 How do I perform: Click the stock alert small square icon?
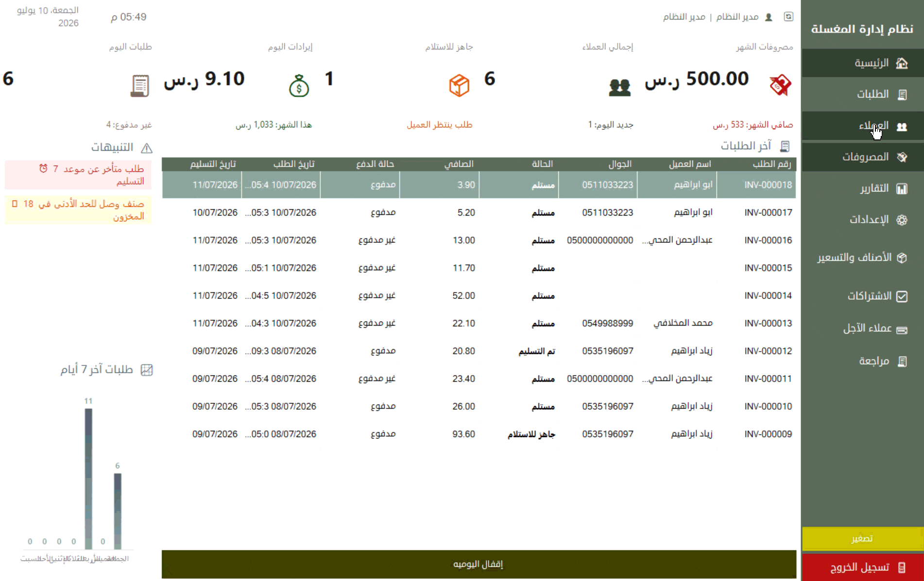(x=15, y=204)
